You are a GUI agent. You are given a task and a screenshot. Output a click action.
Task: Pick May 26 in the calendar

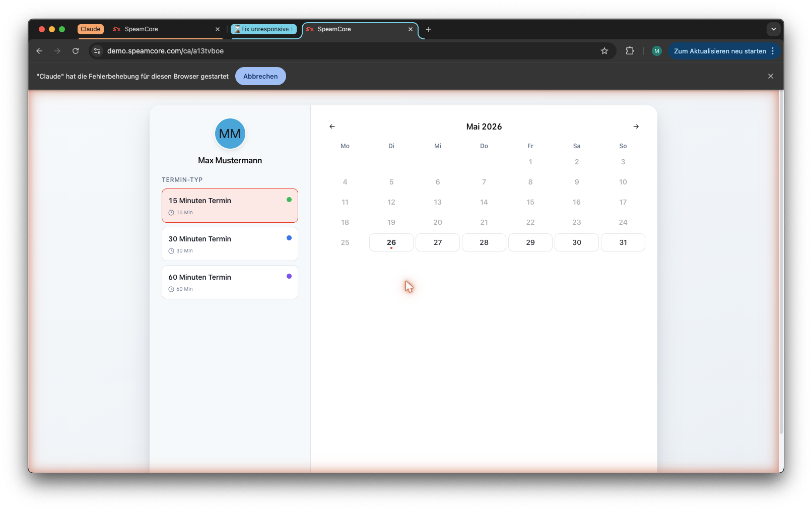(x=391, y=242)
